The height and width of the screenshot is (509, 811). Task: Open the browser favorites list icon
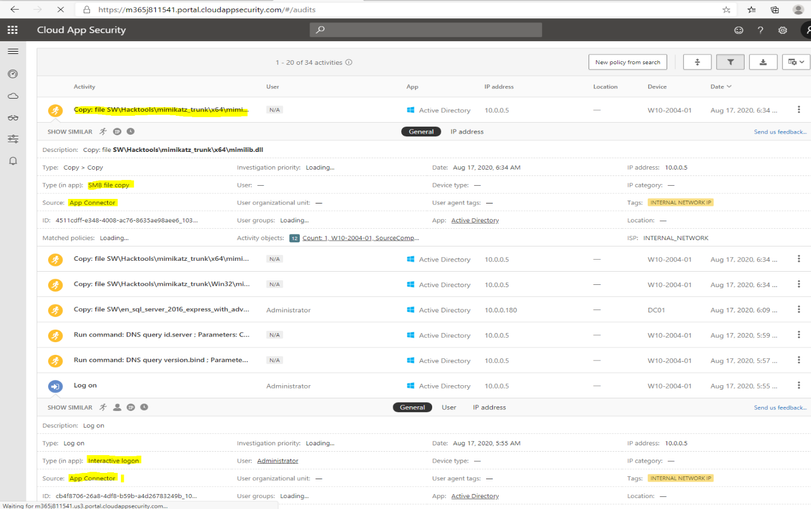pyautogui.click(x=752, y=9)
